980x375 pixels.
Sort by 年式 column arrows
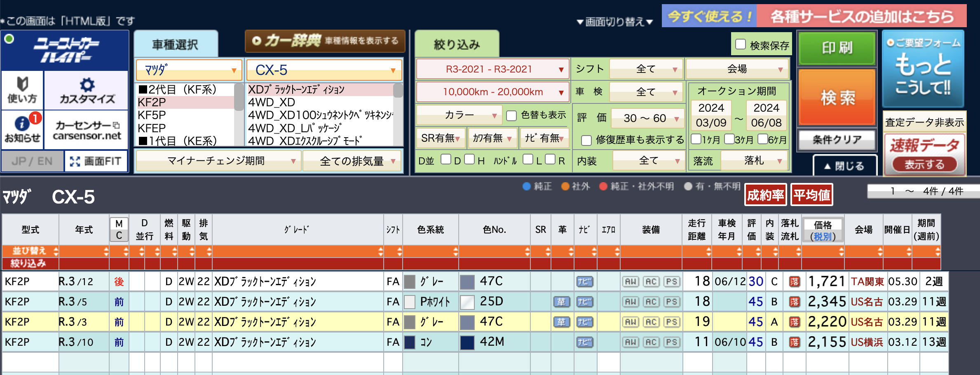click(x=106, y=251)
